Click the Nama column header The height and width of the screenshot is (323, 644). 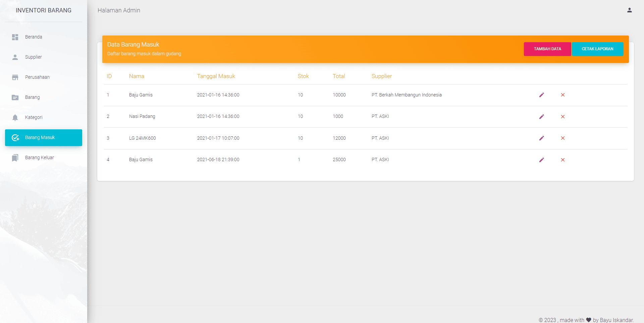pyautogui.click(x=137, y=76)
